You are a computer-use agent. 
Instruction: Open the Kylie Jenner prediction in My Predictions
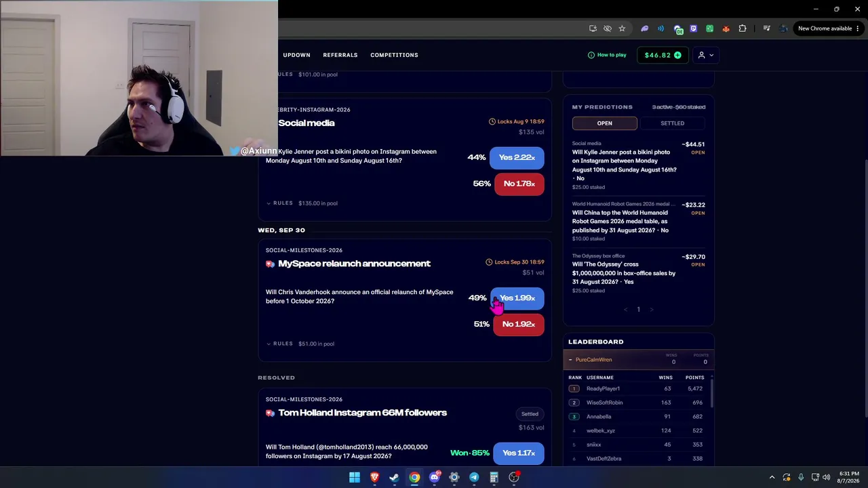tap(638, 165)
